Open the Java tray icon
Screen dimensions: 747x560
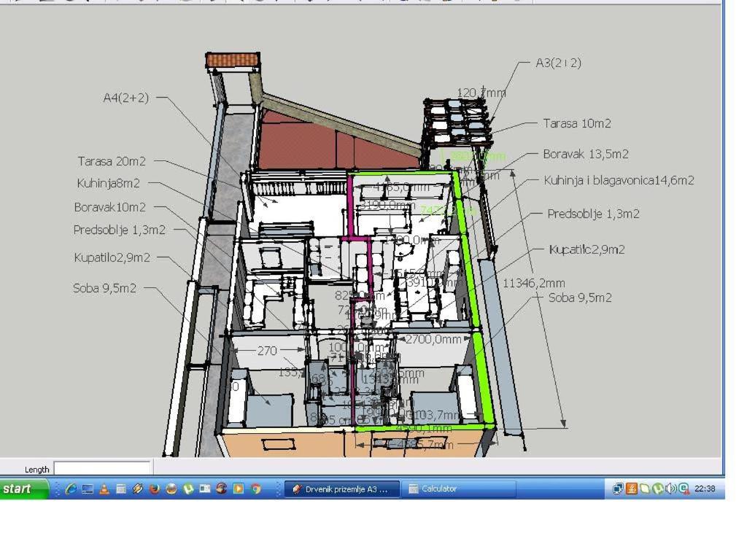631,489
